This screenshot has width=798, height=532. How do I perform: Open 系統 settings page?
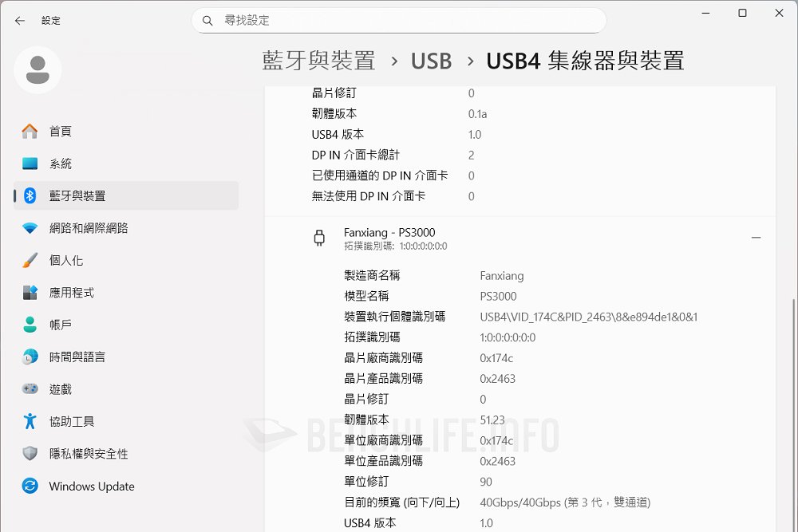click(x=61, y=164)
